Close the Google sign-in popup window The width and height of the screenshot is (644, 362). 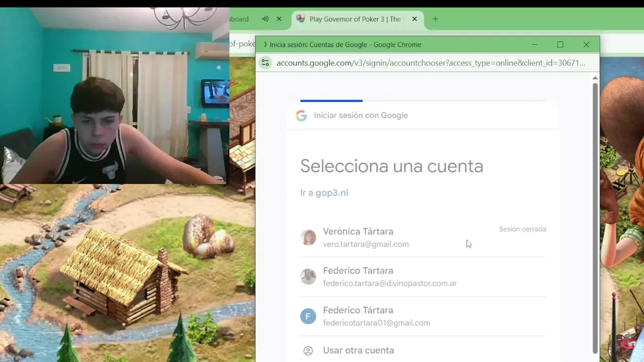pyautogui.click(x=586, y=44)
